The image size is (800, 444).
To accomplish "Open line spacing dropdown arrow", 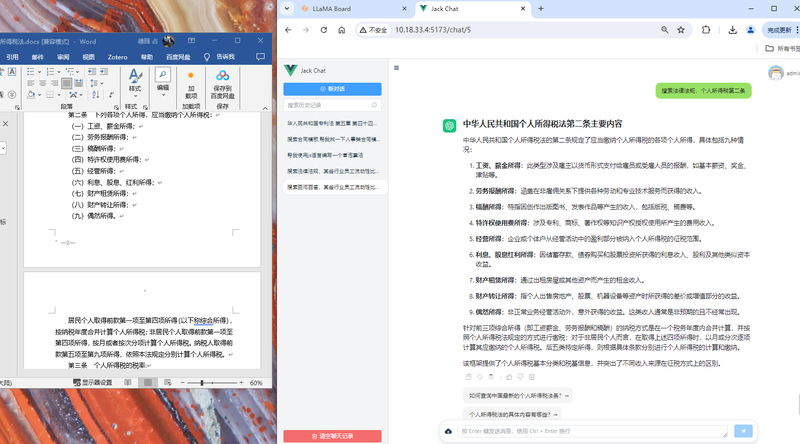I will click(102, 84).
